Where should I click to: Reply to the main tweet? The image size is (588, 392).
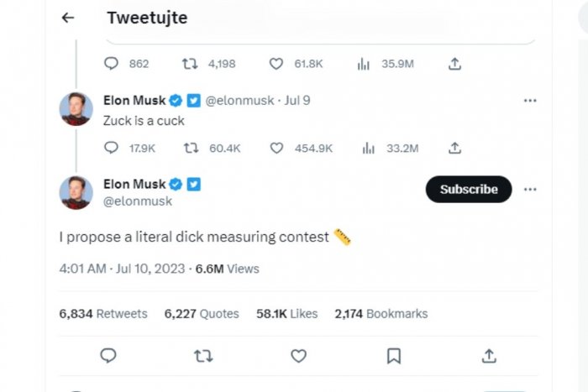pos(108,356)
